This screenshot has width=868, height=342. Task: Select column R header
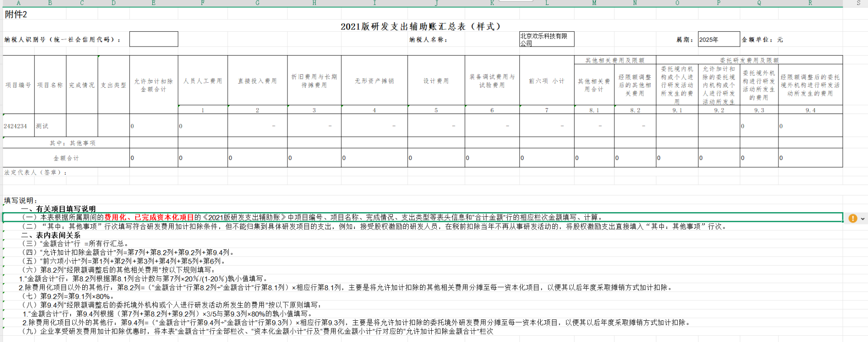click(810, 3)
